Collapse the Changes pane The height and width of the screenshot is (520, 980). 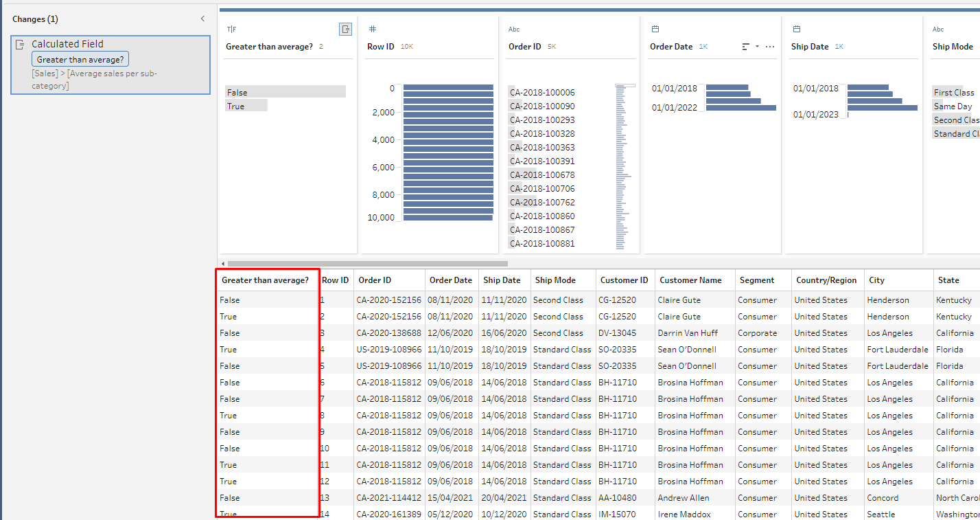(x=202, y=19)
